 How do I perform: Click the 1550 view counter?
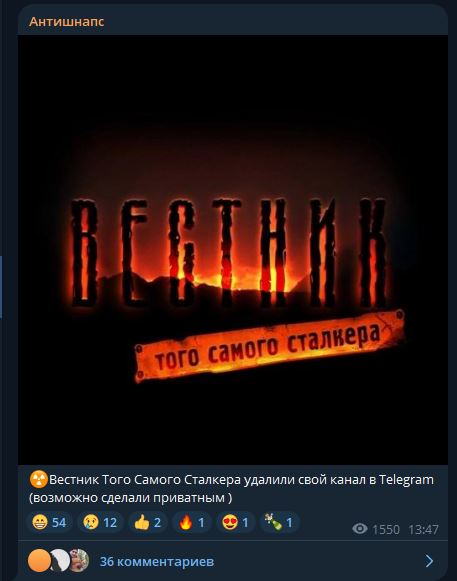[385, 529]
